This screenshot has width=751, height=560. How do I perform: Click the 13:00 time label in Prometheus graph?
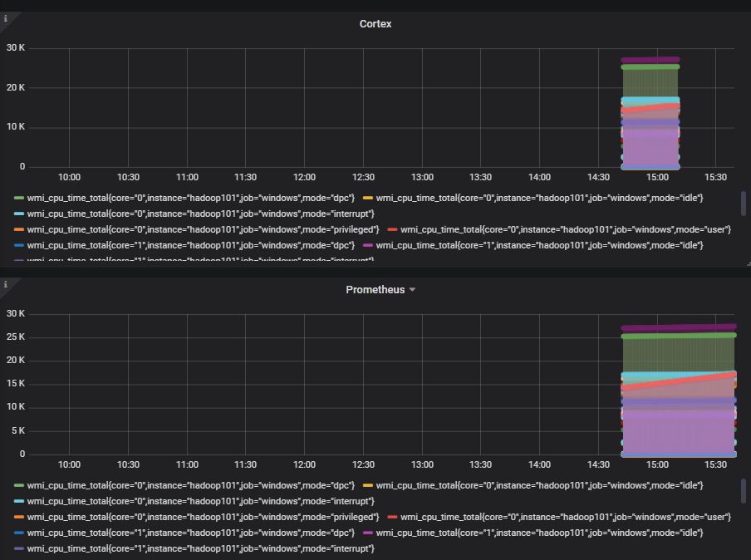tap(422, 464)
